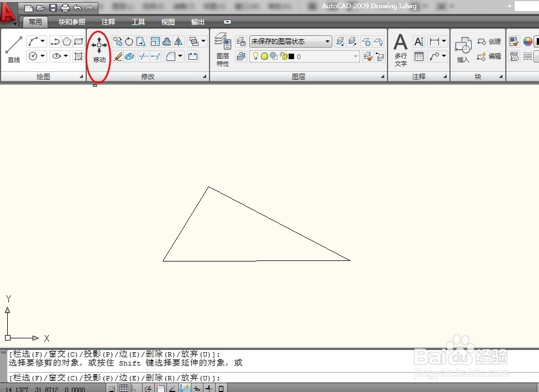
Task: Select the Mirror tool in Modify panel
Action: [179, 41]
